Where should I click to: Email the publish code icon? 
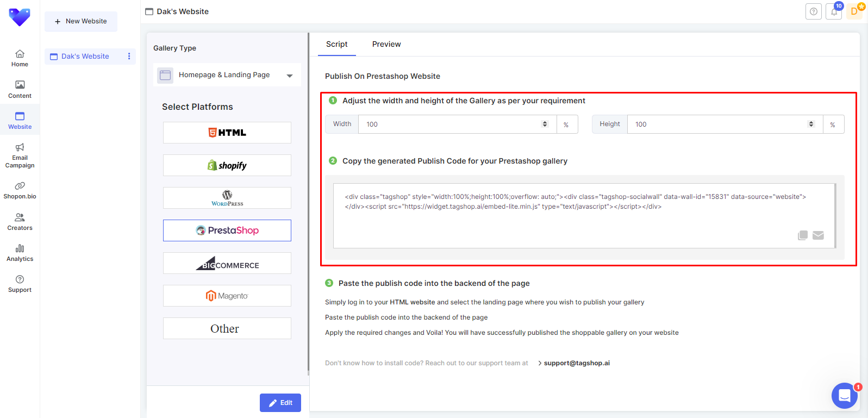pyautogui.click(x=819, y=235)
